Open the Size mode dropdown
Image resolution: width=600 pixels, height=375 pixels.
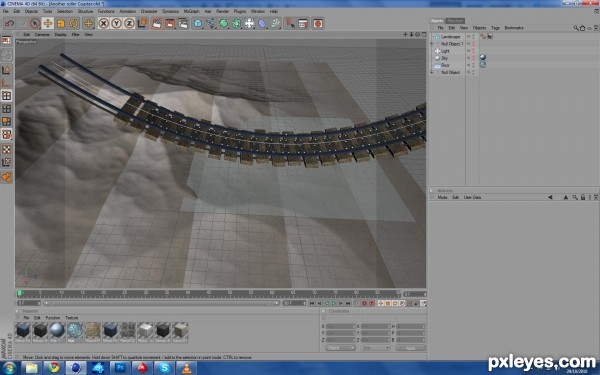(375, 348)
